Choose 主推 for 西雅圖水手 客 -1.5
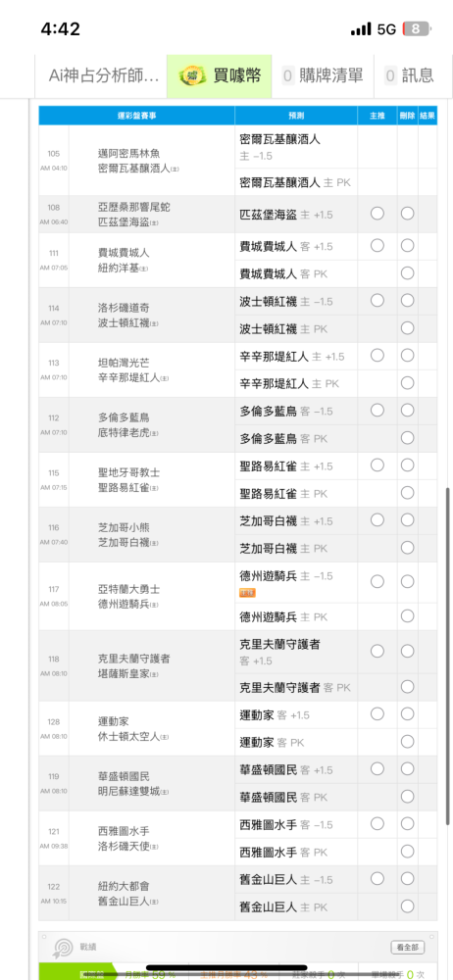 point(377,824)
